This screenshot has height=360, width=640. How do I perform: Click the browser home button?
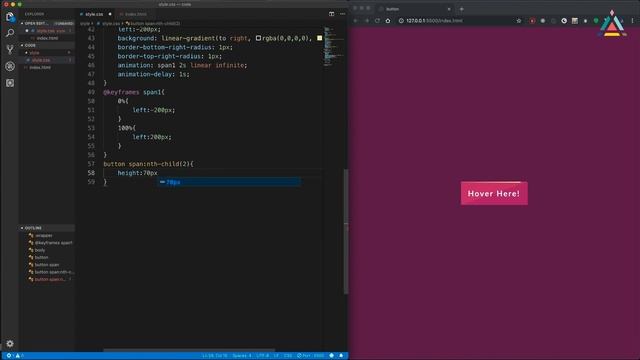[388, 21]
